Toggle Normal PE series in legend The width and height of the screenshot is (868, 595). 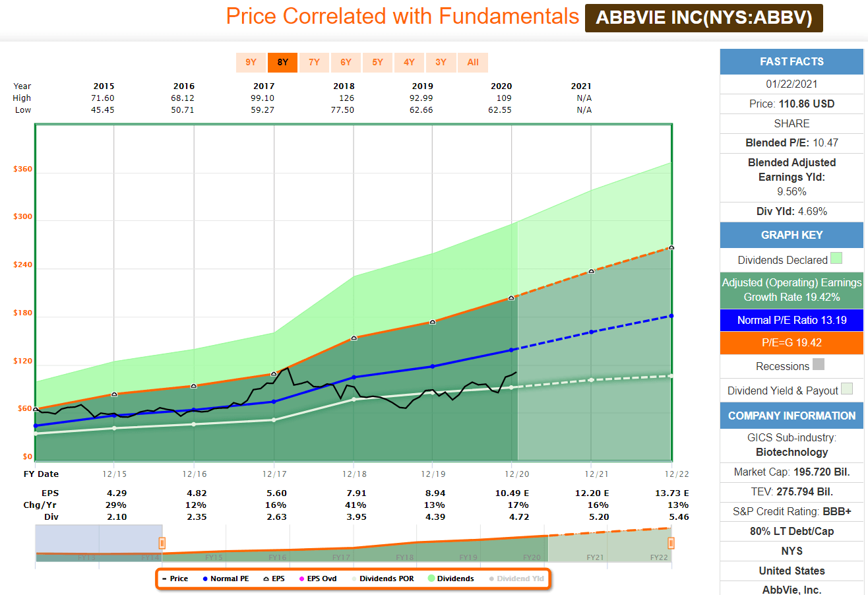pos(226,579)
